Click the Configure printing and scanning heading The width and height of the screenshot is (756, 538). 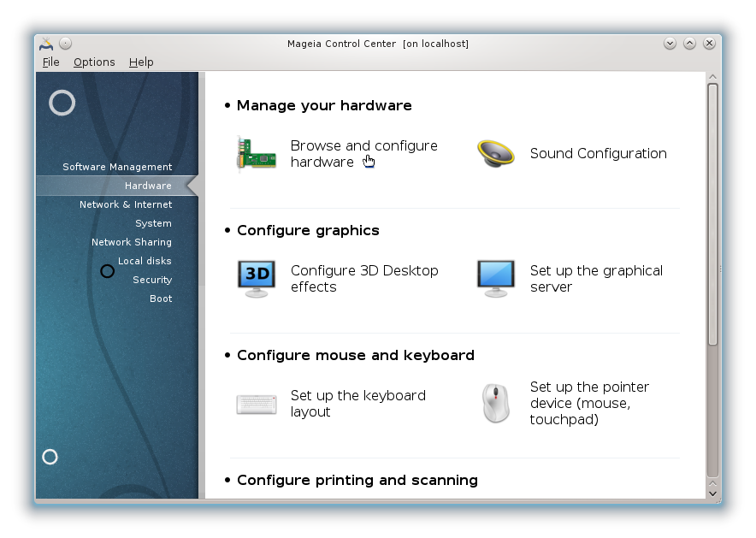(357, 480)
